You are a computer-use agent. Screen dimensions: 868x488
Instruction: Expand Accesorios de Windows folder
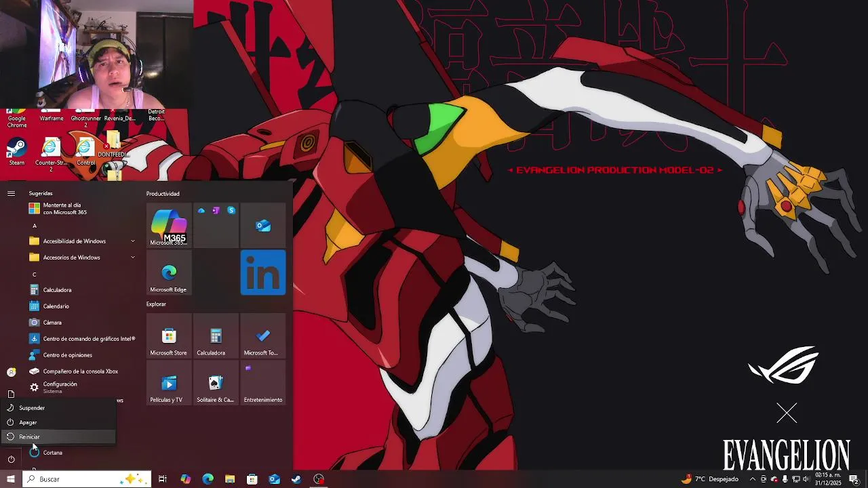tap(83, 258)
